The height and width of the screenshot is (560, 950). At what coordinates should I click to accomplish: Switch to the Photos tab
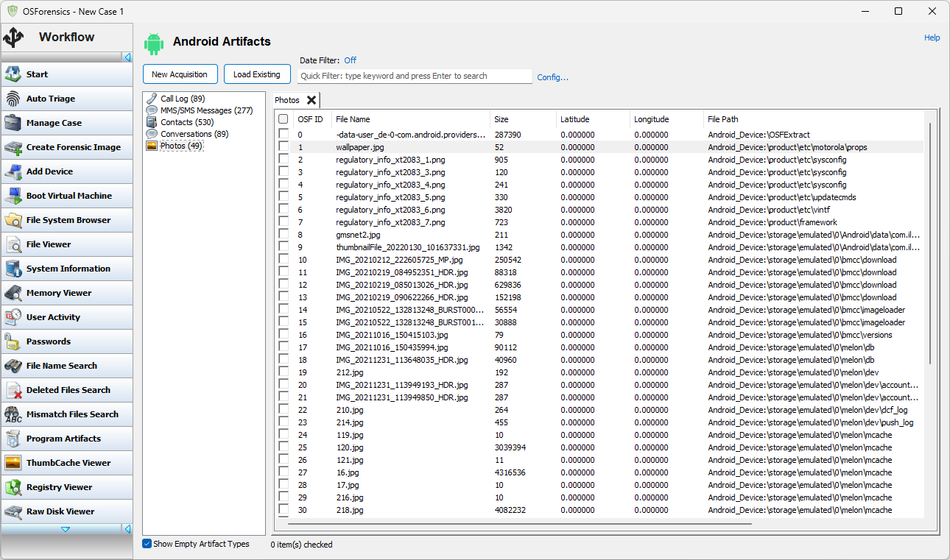coord(287,100)
